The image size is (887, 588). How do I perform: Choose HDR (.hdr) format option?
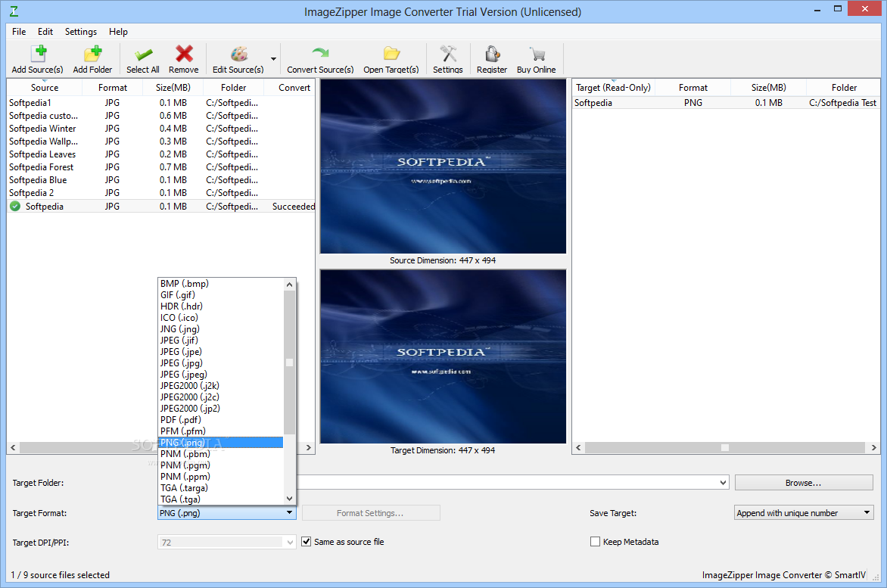click(221, 306)
